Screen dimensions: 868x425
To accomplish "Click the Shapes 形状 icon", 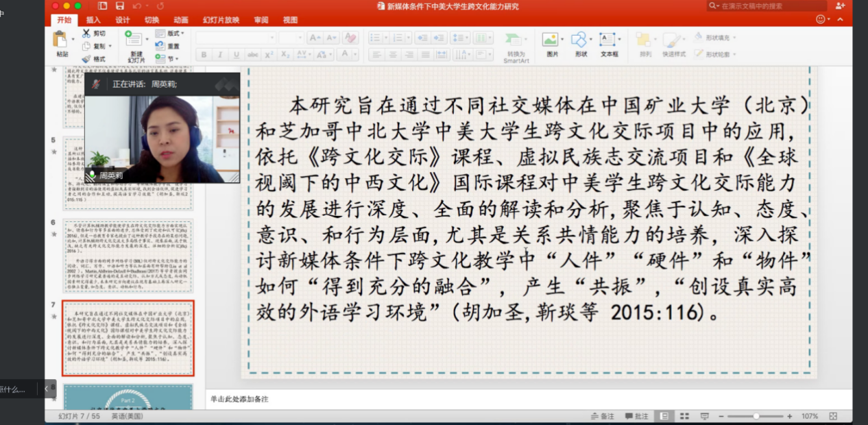I will coord(580,41).
